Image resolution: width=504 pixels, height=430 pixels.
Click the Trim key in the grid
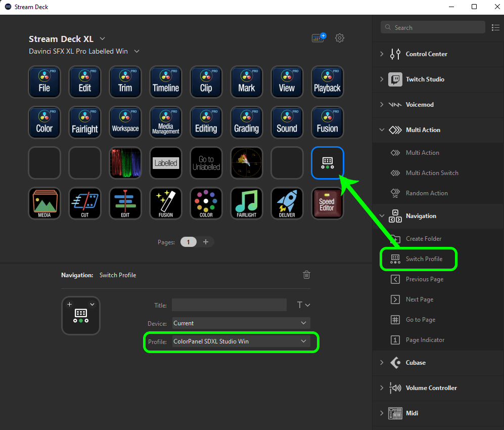click(125, 81)
